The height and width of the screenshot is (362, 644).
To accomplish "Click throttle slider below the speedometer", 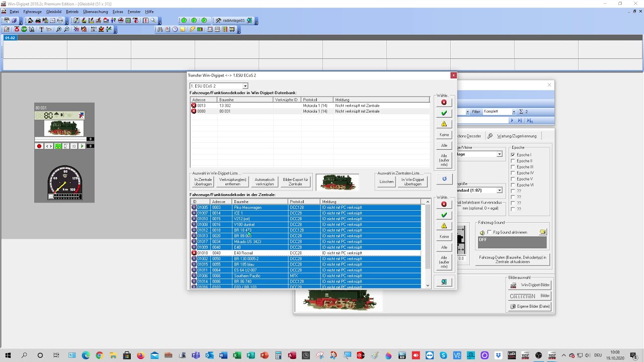I will pos(64,197).
